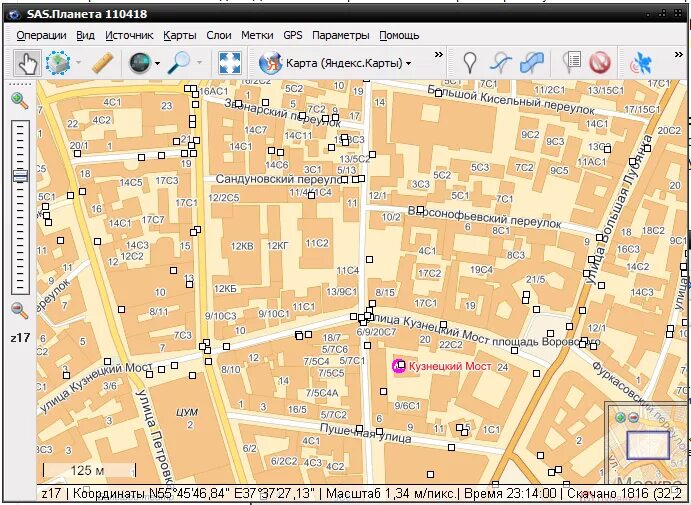Open the Параметры menu
This screenshot has height=505, width=691.
341,35
